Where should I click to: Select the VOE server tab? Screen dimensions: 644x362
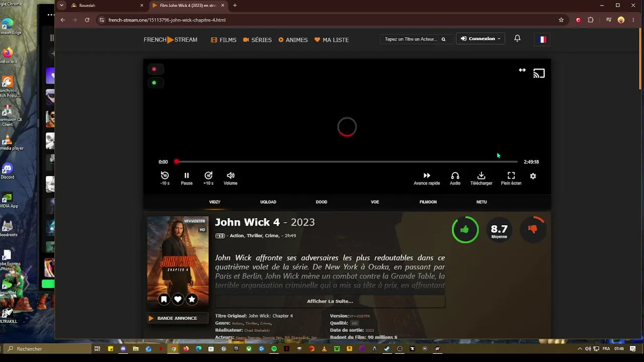pyautogui.click(x=375, y=202)
